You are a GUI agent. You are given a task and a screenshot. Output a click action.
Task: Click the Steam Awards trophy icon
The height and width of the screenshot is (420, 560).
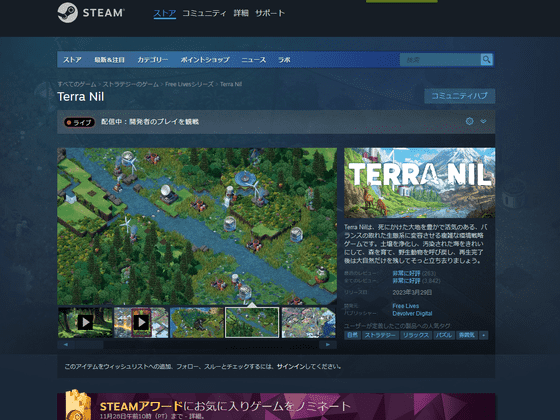(78, 405)
